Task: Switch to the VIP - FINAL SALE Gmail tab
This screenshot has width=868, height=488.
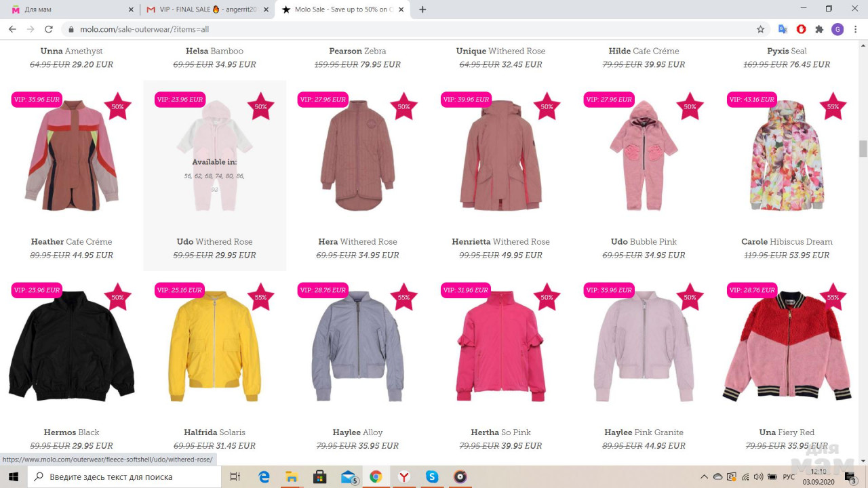Action: coord(207,9)
